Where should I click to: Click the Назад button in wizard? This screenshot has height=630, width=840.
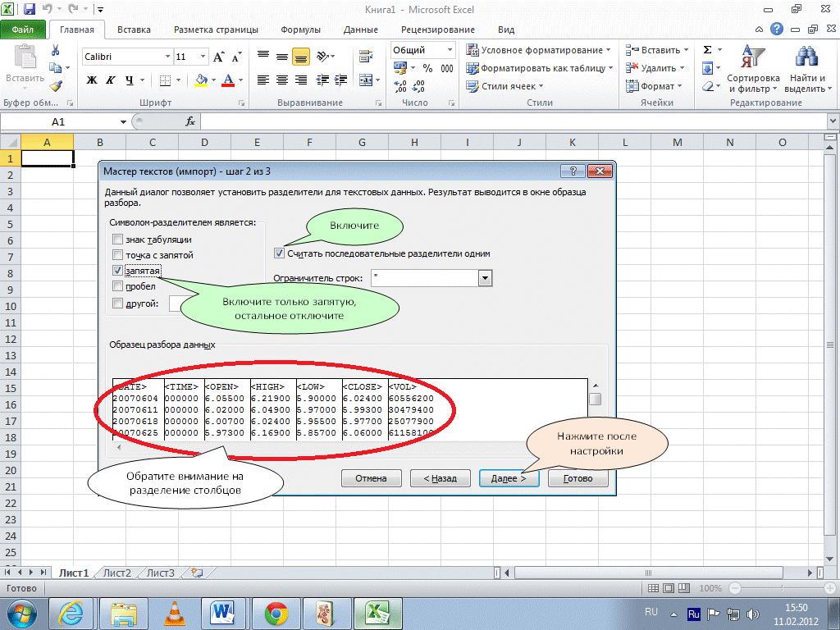point(440,478)
